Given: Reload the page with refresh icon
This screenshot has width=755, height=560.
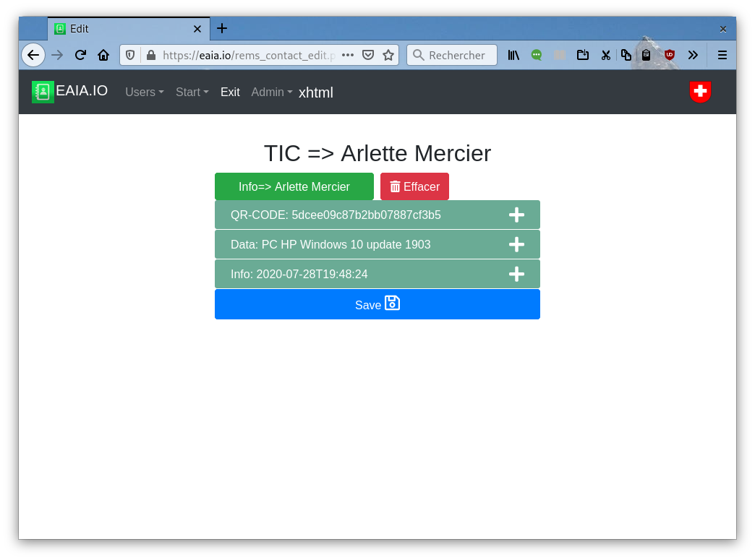Looking at the screenshot, I should 80,55.
